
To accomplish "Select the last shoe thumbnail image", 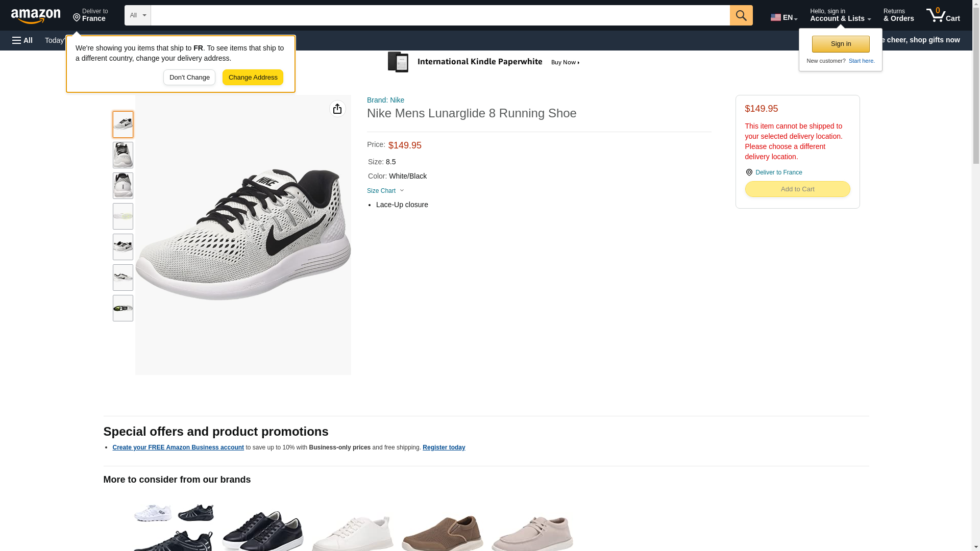I will point(122,308).
